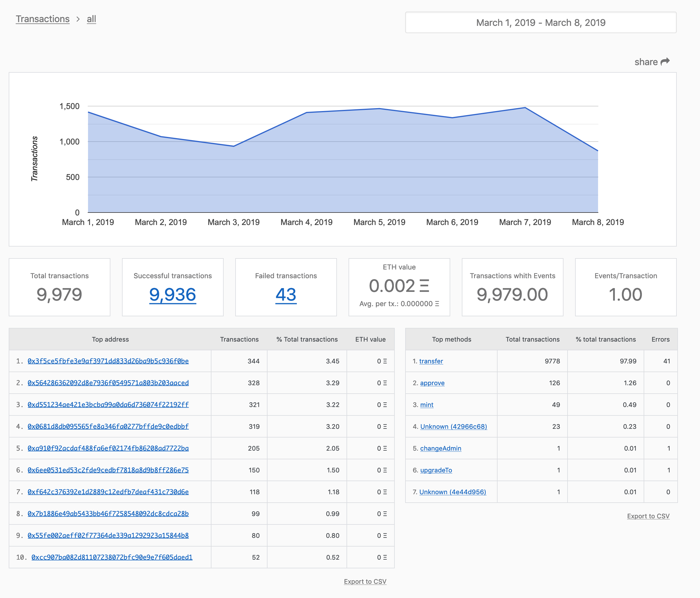Go to Transactions breadcrumb link

click(43, 19)
